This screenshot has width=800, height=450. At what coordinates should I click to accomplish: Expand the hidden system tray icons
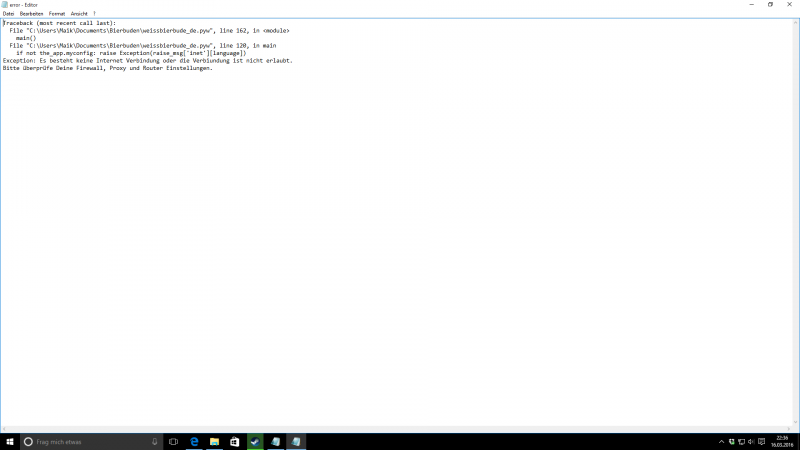721,441
